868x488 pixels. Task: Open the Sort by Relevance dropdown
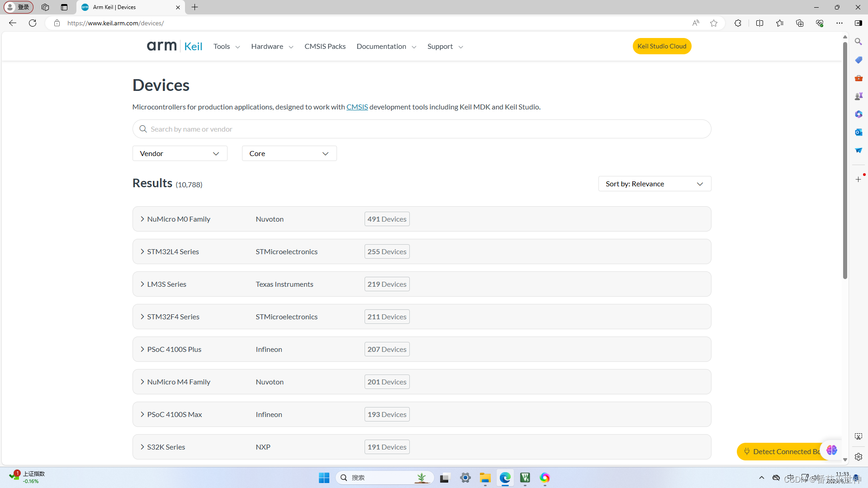pos(655,184)
